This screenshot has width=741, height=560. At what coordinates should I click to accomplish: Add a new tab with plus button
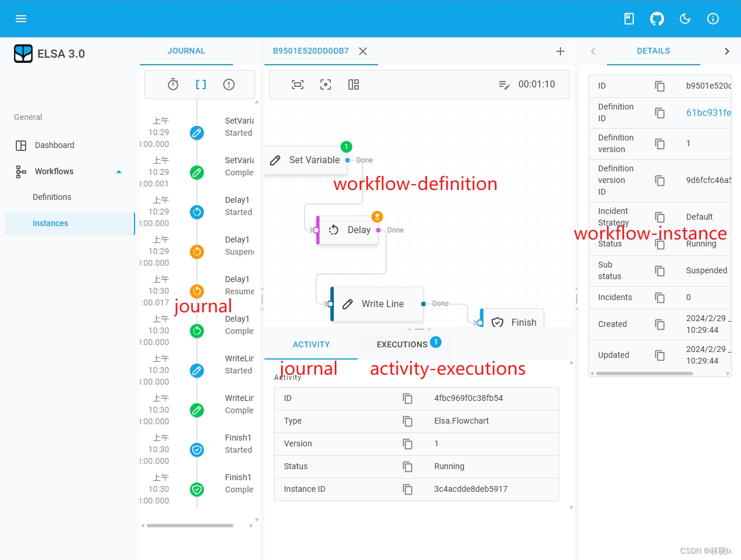560,51
